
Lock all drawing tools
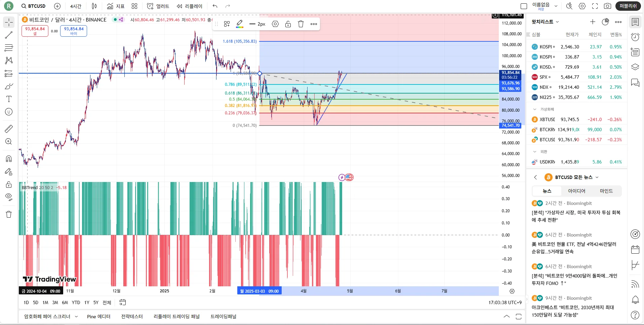coord(9,184)
